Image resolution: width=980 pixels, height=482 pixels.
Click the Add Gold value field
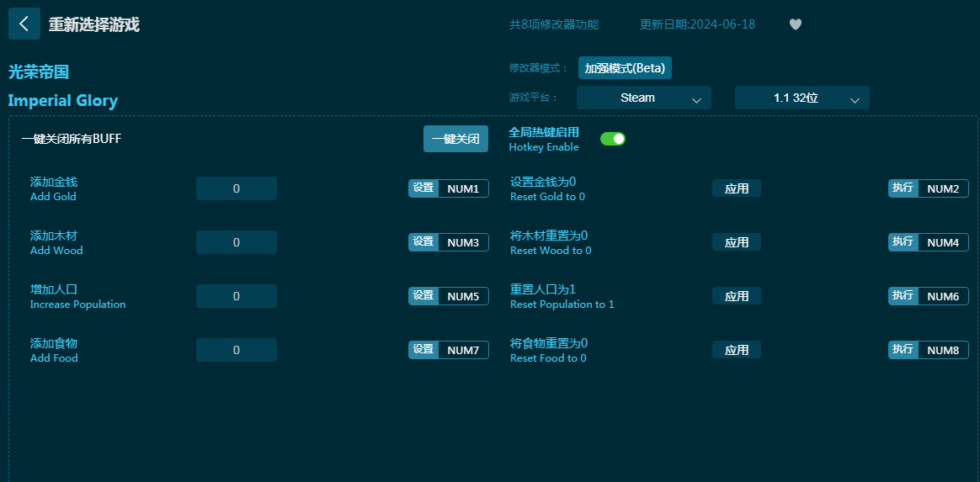point(237,188)
